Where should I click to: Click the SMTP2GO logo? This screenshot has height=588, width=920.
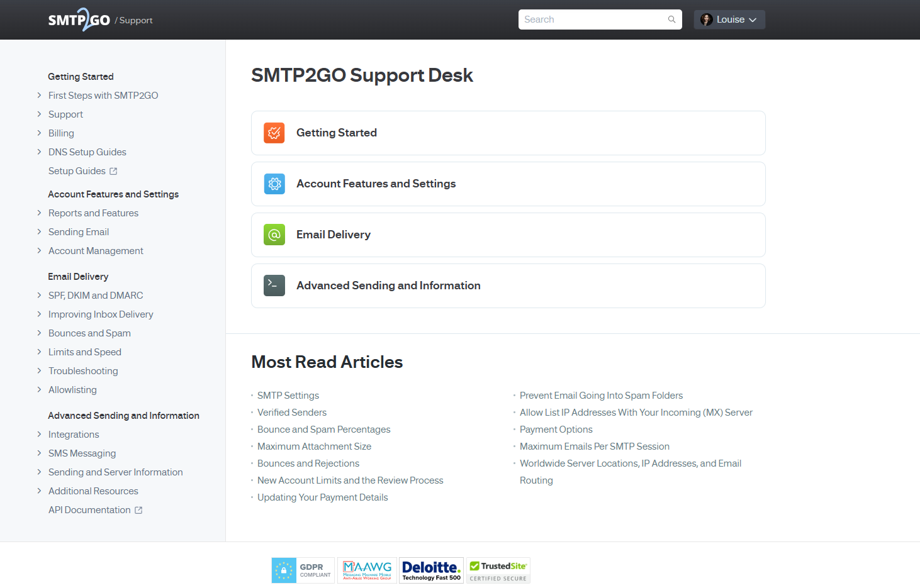tap(79, 19)
